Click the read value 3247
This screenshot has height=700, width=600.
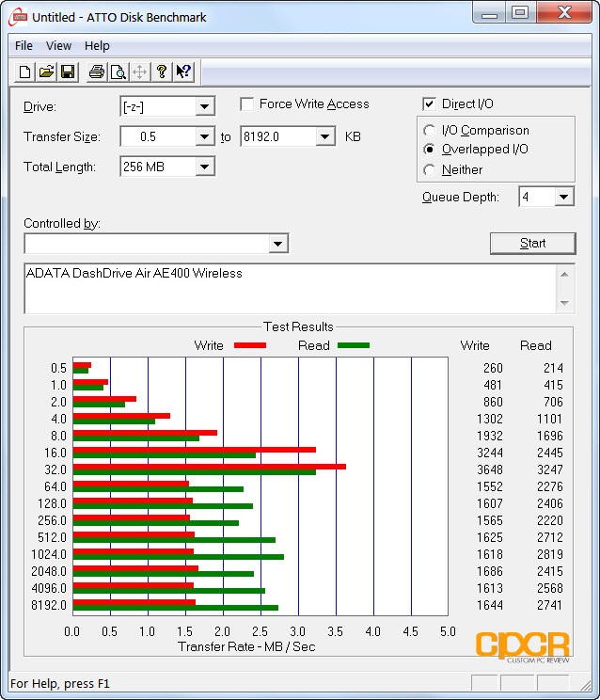(x=550, y=469)
